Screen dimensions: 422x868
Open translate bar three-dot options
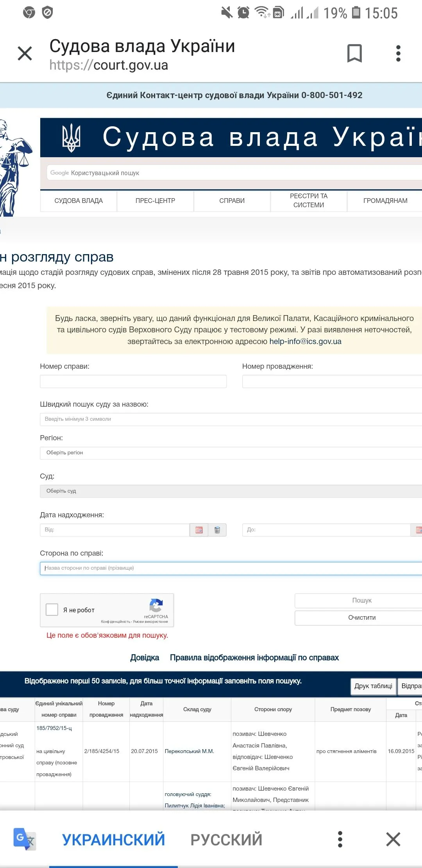(340, 839)
